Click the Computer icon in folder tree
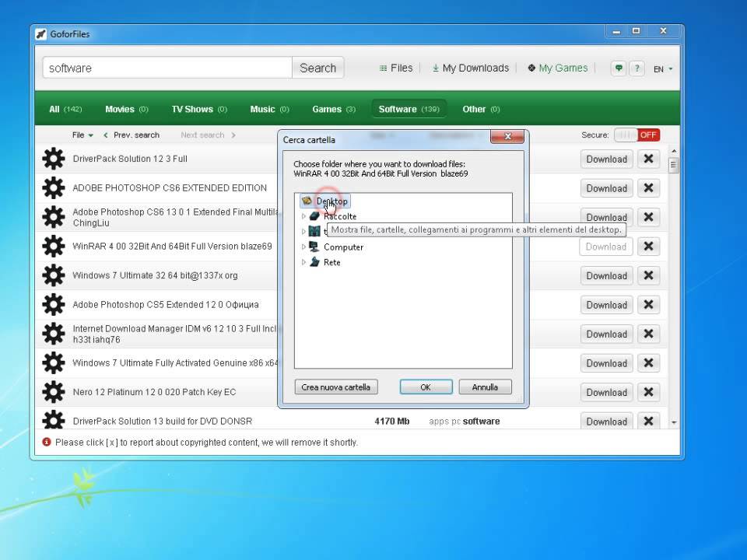Viewport: 747px width, 560px height. (x=314, y=247)
